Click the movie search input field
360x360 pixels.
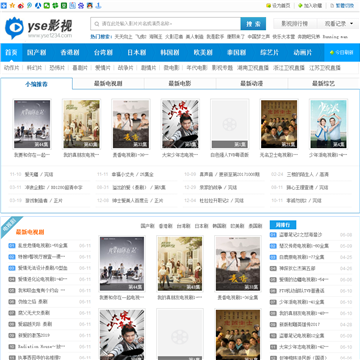[166, 24]
